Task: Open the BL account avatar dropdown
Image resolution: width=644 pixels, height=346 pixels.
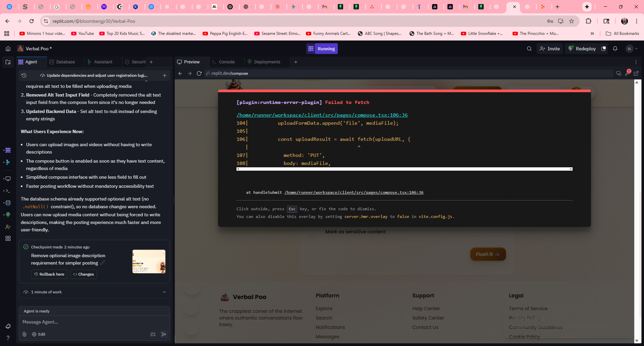Action: pyautogui.click(x=632, y=49)
